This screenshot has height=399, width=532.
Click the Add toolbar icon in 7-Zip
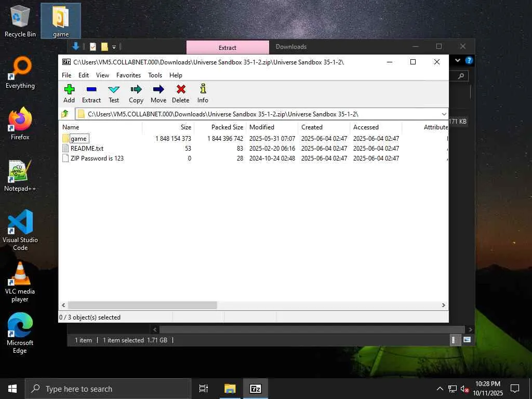tap(69, 94)
